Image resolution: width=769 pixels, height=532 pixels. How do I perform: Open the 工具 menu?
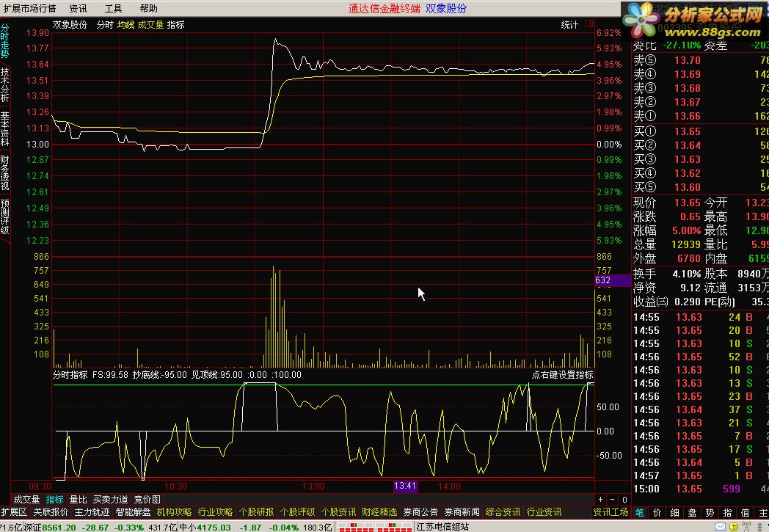pyautogui.click(x=113, y=8)
